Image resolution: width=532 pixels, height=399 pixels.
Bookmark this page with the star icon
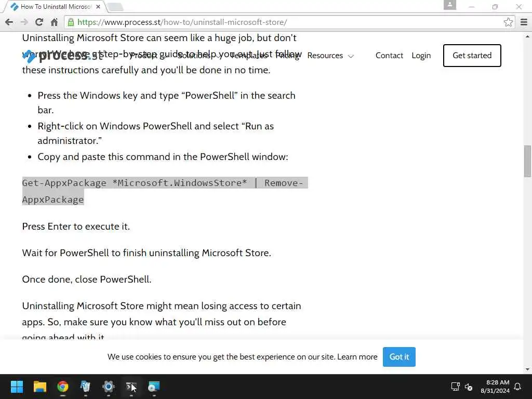pyautogui.click(x=508, y=22)
